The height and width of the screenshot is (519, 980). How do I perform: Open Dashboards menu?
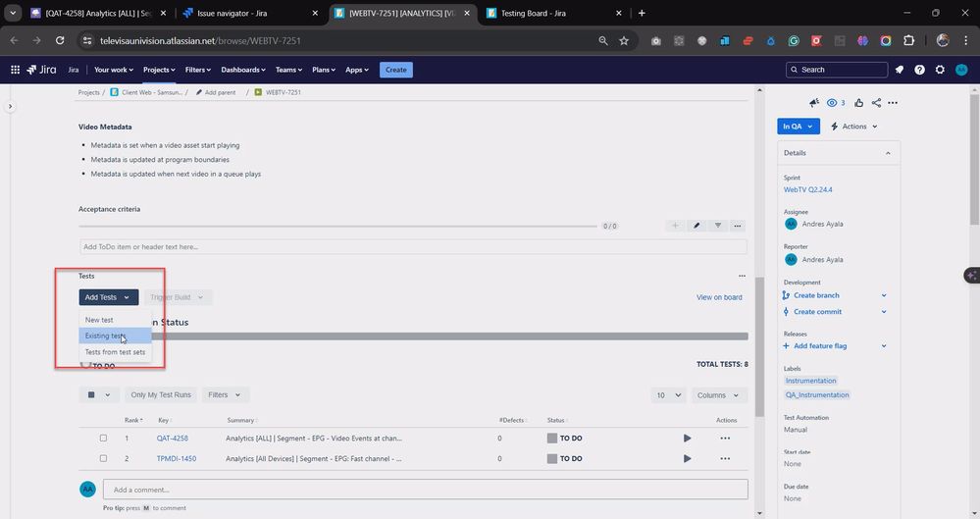243,70
